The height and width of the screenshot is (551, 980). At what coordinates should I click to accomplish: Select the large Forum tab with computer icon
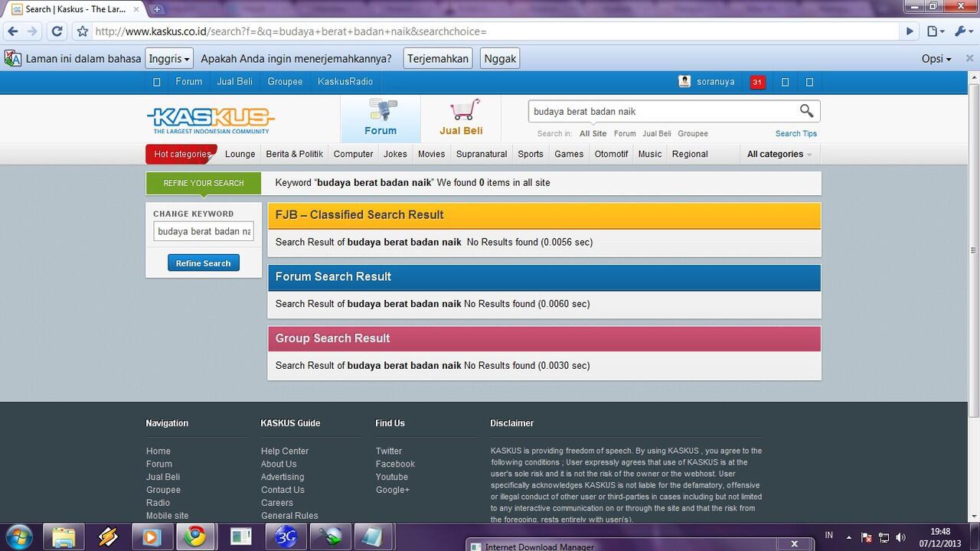pos(381,119)
